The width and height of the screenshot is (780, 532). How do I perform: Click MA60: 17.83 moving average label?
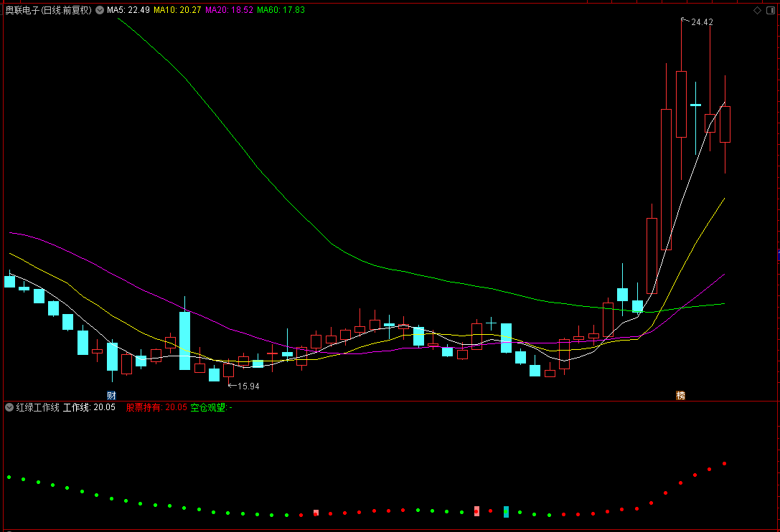(281, 10)
